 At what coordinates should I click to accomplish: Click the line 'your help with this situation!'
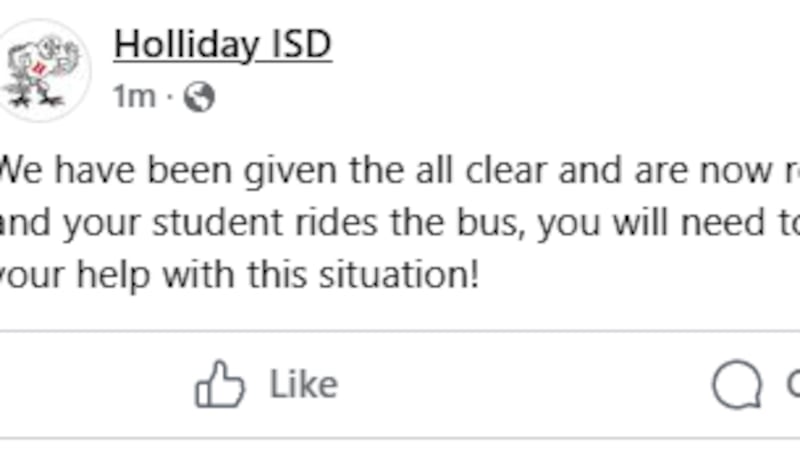240,273
